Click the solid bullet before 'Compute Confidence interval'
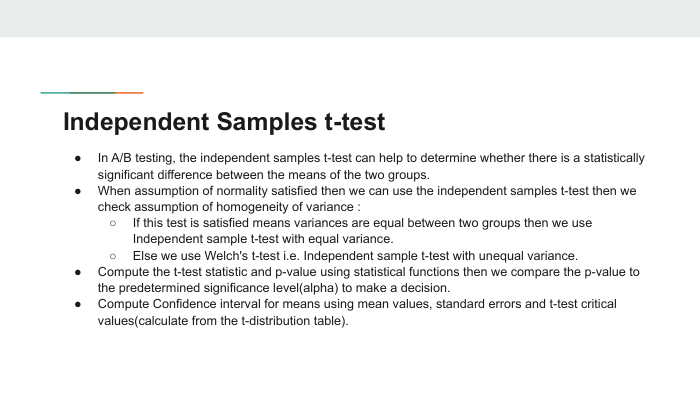 78,304
